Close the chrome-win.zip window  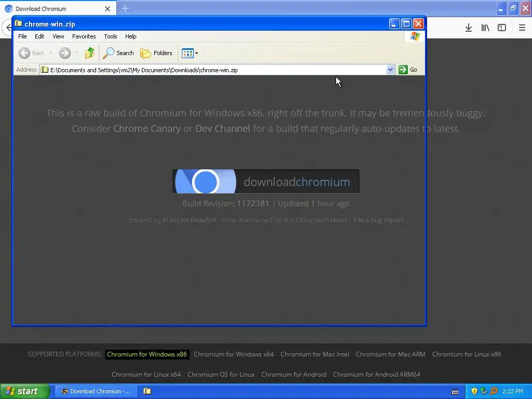point(418,24)
